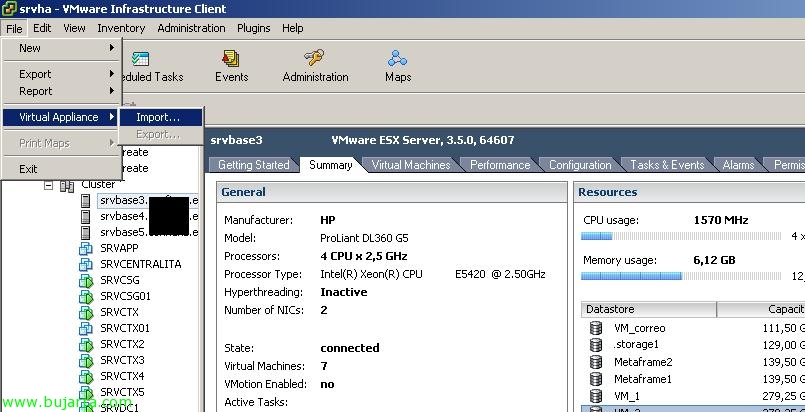Open the Inventory menu
This screenshot has width=805, height=412.
(121, 28)
